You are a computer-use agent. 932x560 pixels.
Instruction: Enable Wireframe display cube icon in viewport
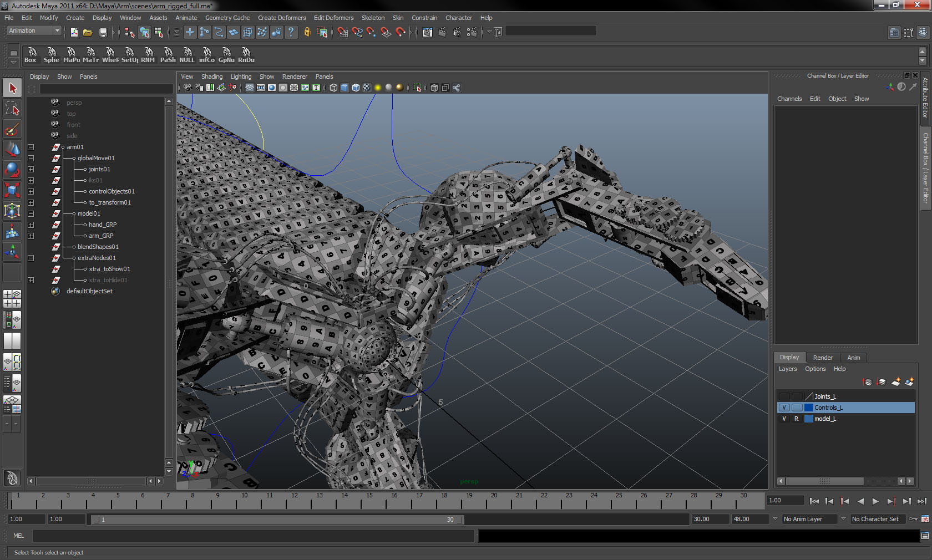click(x=333, y=88)
